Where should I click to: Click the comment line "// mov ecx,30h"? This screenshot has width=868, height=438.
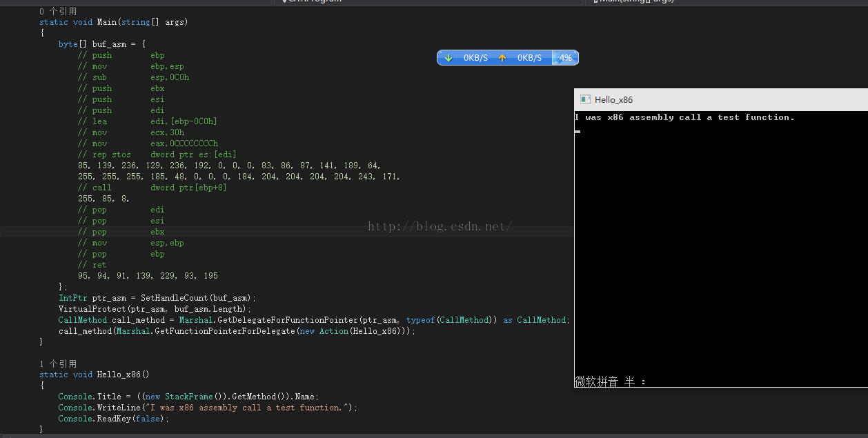131,132
